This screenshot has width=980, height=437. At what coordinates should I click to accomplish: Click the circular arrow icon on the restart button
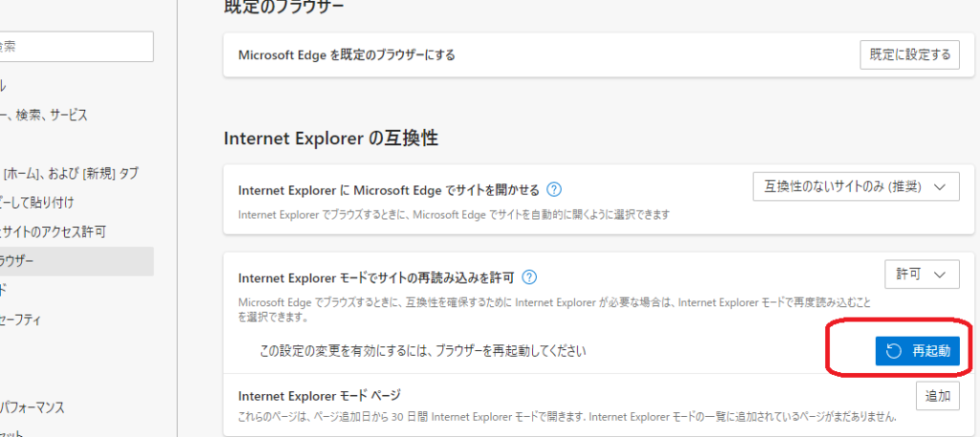(x=894, y=351)
